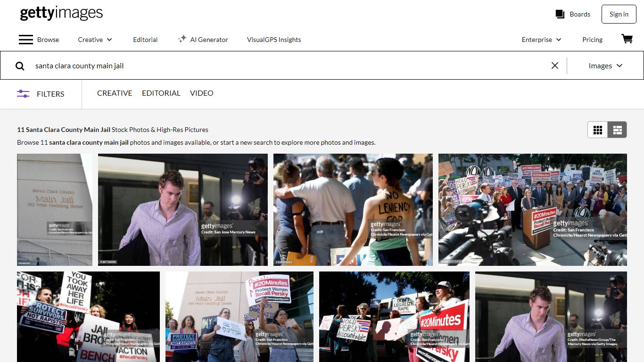Open the Browse menu label
Screen dimensions: 644x362
click(x=48, y=40)
